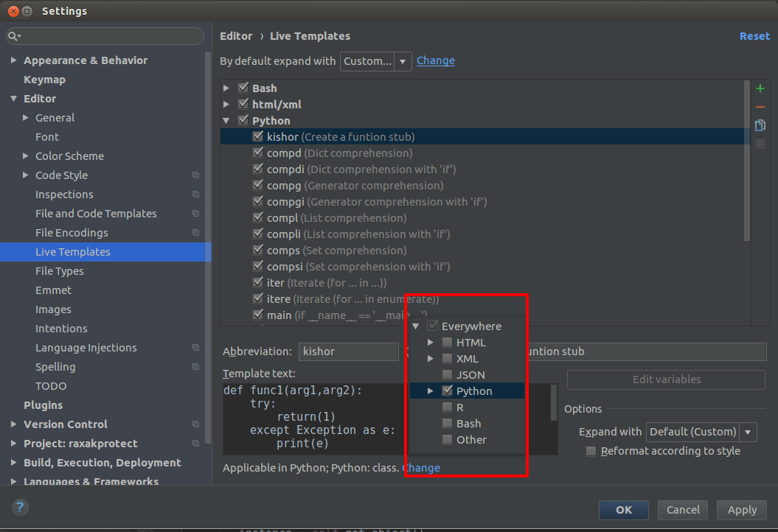Check the HTML context in the popup
Viewport: 778px width, 532px height.
click(x=448, y=342)
